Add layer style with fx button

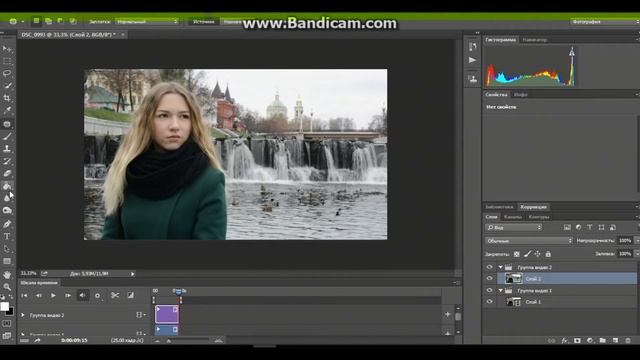[x=564, y=340]
